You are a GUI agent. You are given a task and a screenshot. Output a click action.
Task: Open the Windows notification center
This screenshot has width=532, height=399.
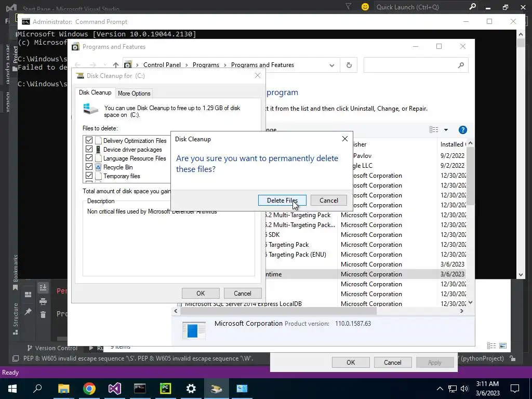515,389
